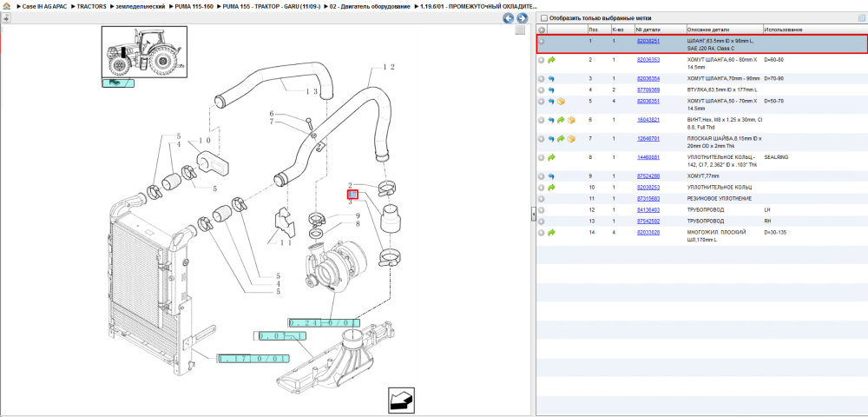
Task: Select 'SEALRING' usage cell
Action: tap(775, 157)
